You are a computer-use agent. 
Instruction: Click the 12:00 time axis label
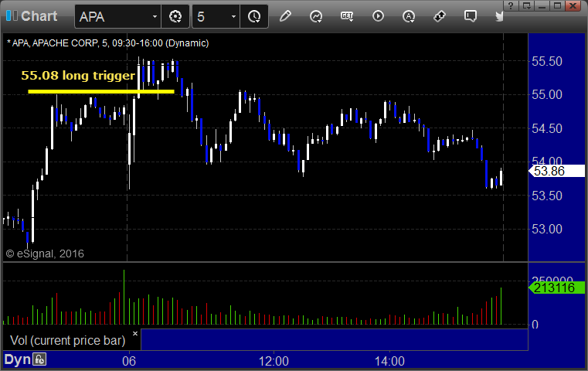pos(274,361)
